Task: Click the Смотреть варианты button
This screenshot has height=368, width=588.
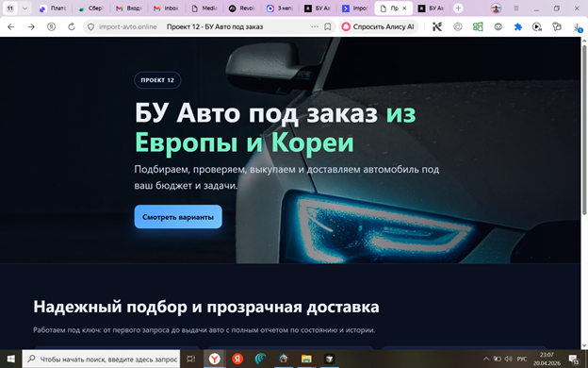Action: pyautogui.click(x=178, y=217)
